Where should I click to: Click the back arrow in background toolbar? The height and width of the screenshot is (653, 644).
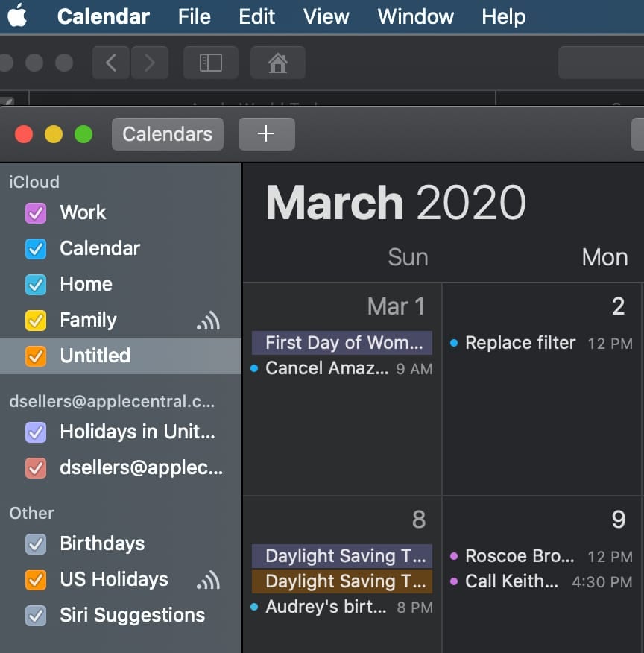coord(111,63)
